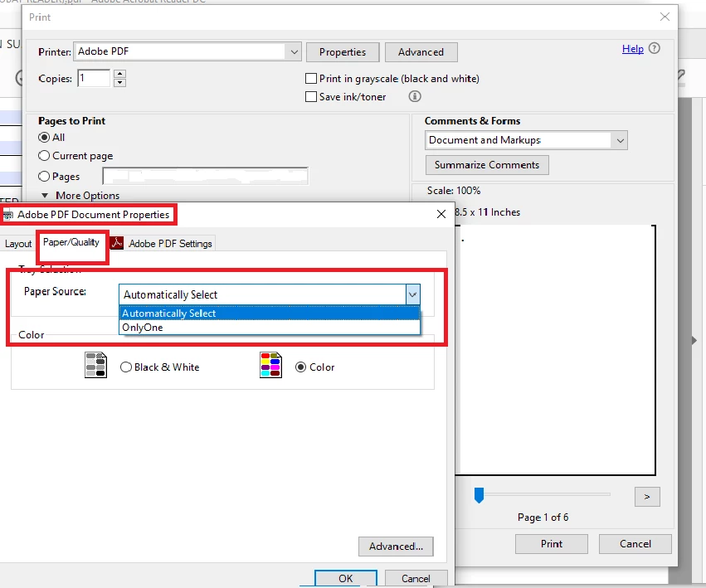
Task: Click the Summarize Comments button
Action: (487, 165)
